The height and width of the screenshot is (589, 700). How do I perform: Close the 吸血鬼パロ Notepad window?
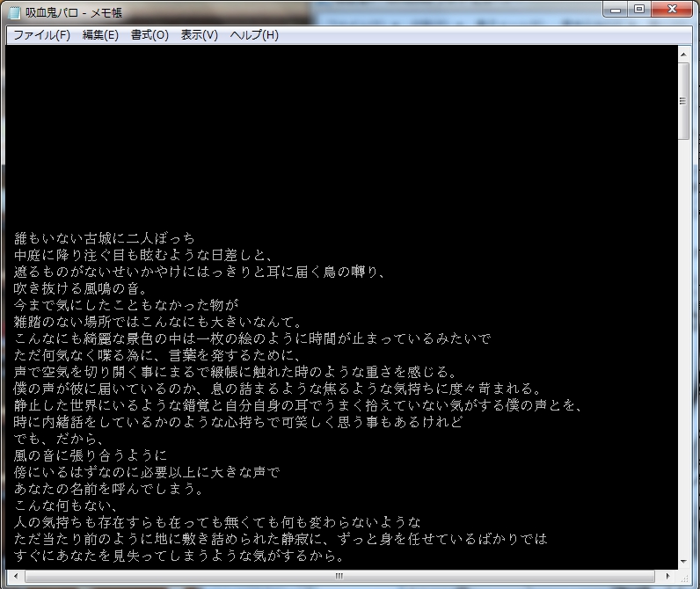click(x=672, y=10)
